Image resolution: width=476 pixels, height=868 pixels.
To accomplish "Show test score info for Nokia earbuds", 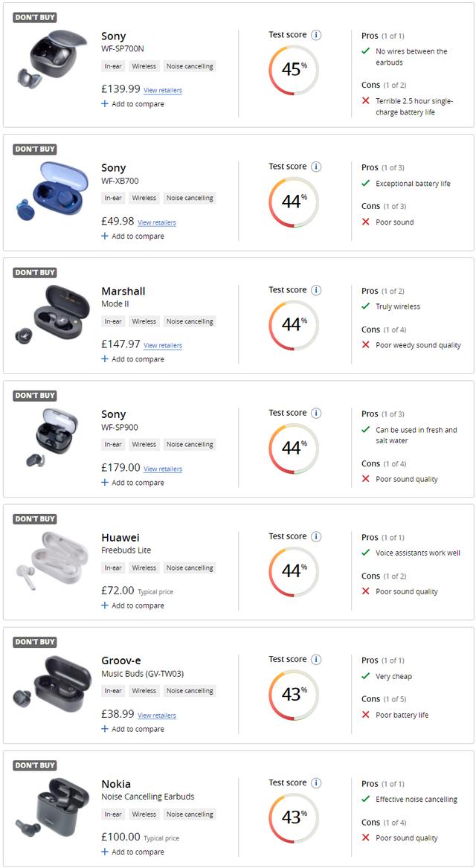I will coord(316,782).
